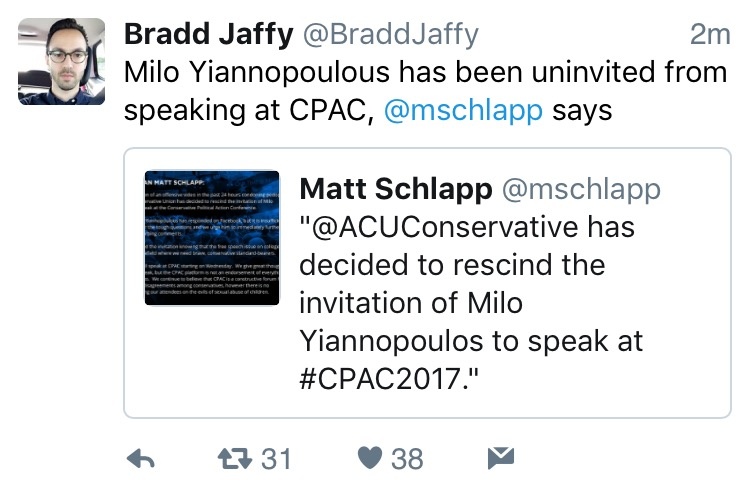Click the word 'says' ending the tweet
The image size is (750, 499).
[582, 110]
